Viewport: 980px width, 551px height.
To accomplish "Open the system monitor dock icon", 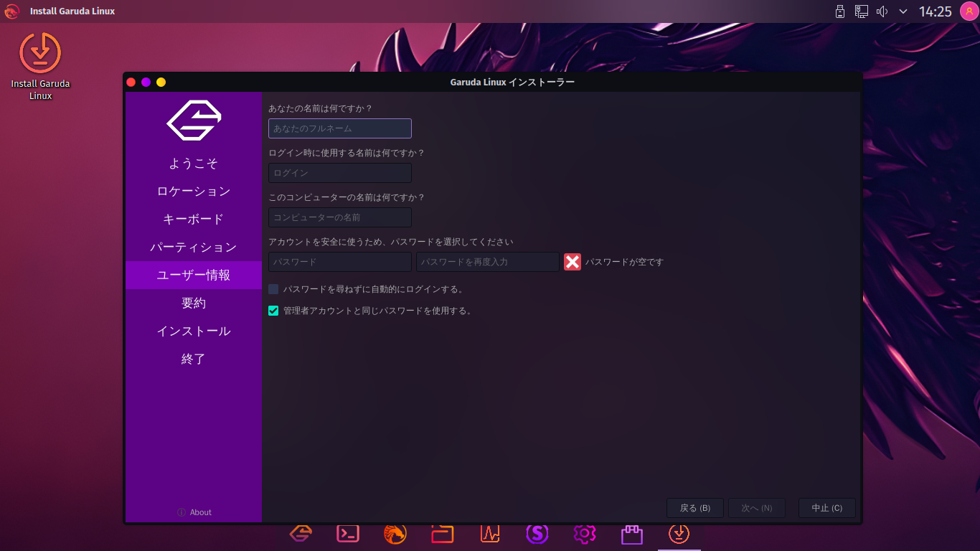I will [x=490, y=533].
